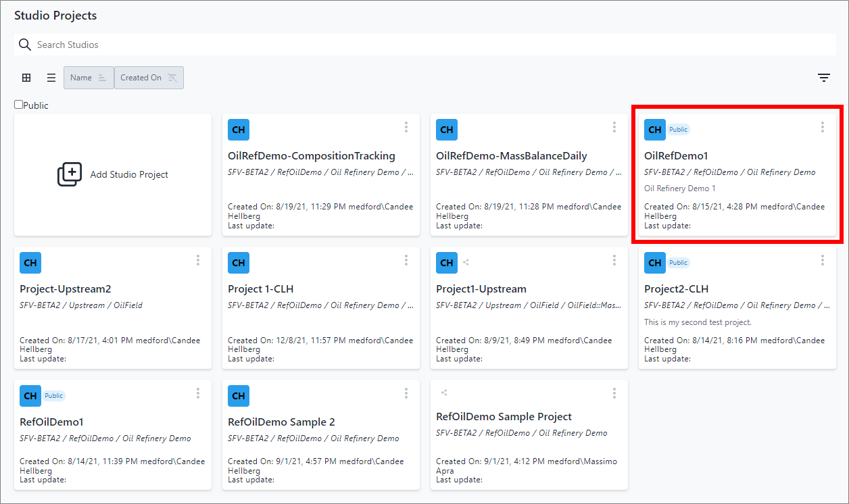The width and height of the screenshot is (849, 504).
Task: Click share icon on Project1-Upstream card
Action: click(466, 263)
